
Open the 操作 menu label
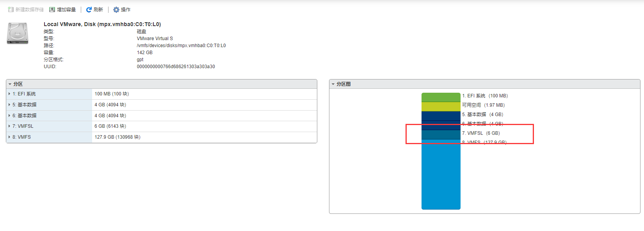[x=126, y=10]
